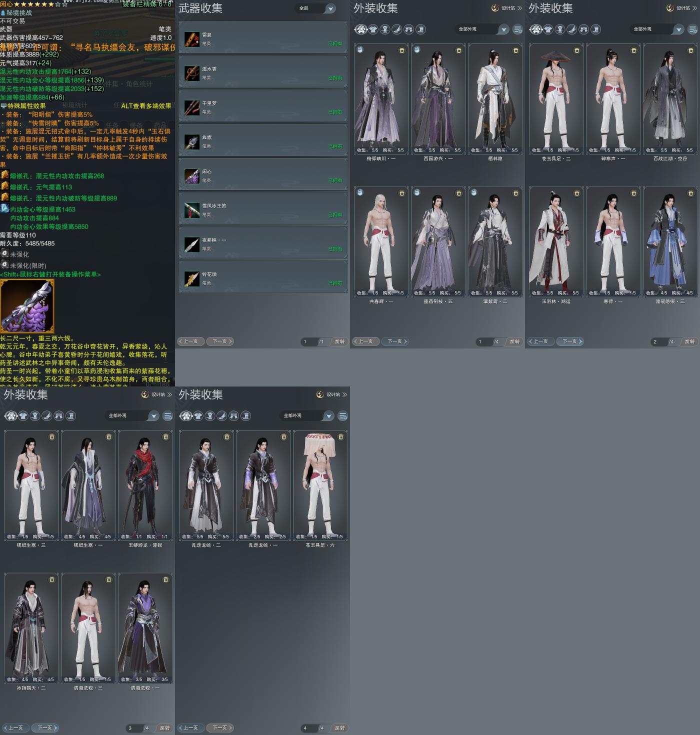This screenshot has height=735, width=700.
Task: Open the list settings icon on outfit page 1
Action: [x=518, y=30]
